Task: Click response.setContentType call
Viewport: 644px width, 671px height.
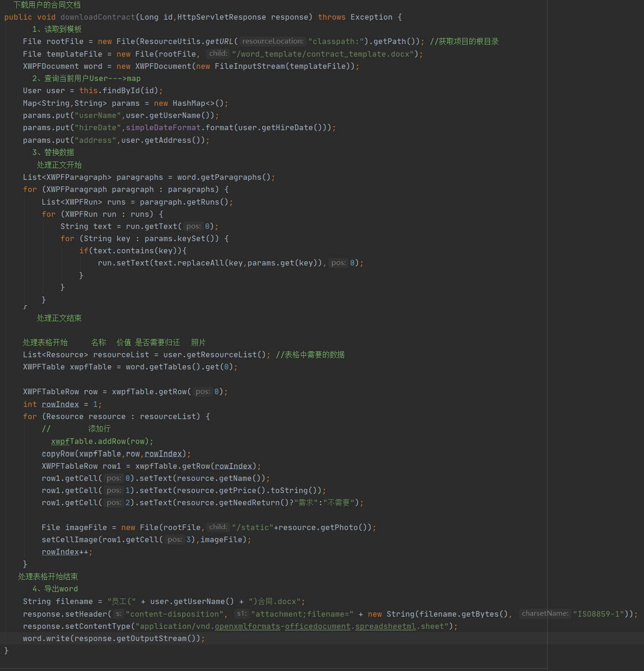Action: pos(238,626)
